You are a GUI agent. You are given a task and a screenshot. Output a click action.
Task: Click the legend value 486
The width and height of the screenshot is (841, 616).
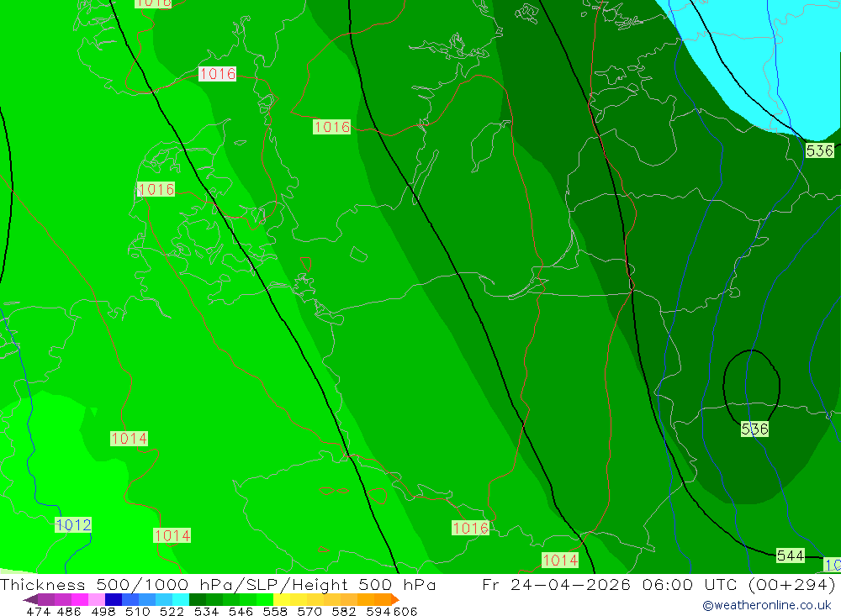69,611
